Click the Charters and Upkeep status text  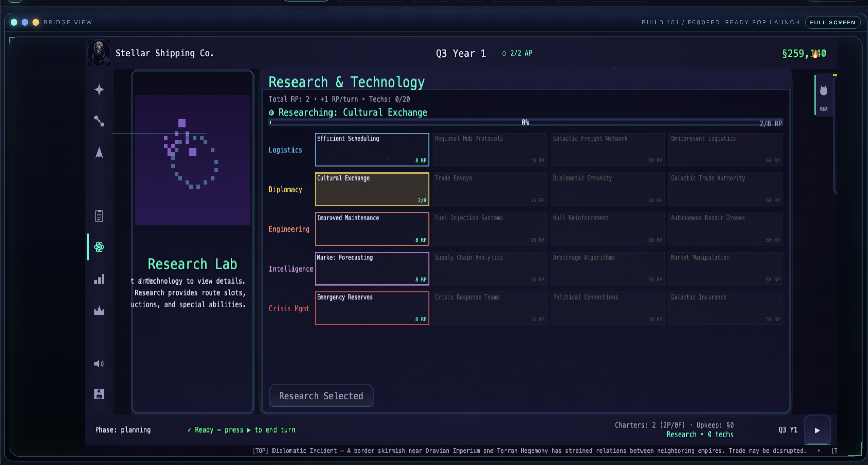(x=674, y=425)
